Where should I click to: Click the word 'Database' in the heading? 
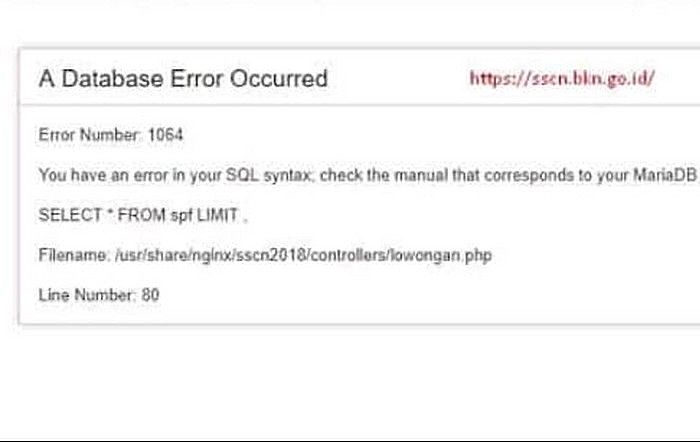coord(112,79)
